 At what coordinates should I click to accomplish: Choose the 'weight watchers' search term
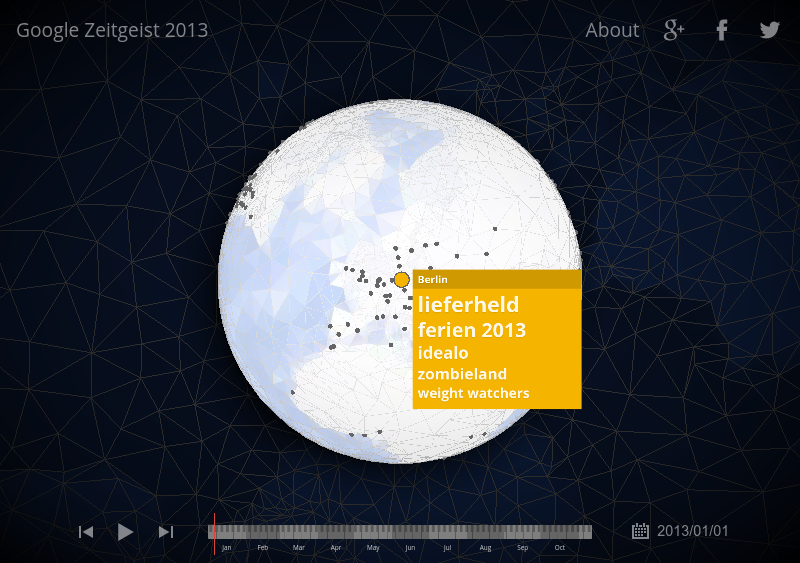(473, 393)
